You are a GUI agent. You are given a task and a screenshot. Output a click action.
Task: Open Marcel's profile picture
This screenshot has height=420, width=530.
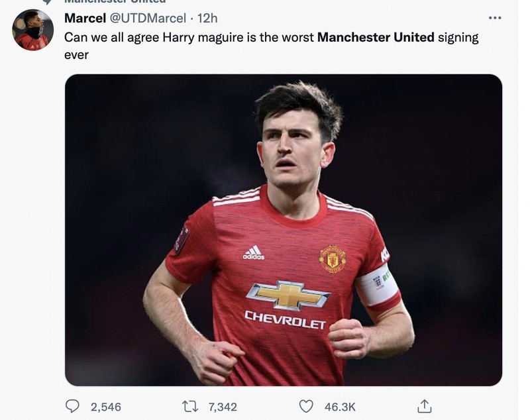pyautogui.click(x=34, y=28)
